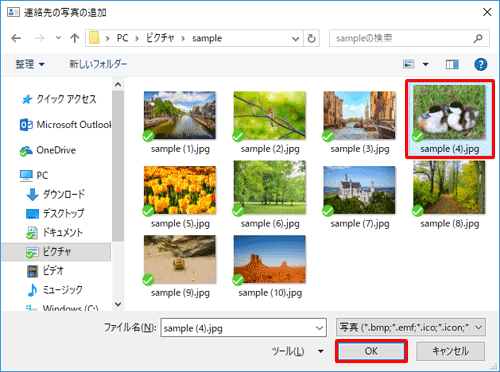
Task: Open デスクトップ folder in sidebar
Action: point(63,213)
